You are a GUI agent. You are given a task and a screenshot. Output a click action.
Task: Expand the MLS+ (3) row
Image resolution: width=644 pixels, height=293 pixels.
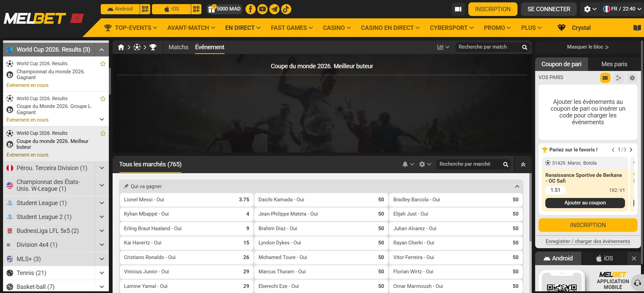point(102,259)
